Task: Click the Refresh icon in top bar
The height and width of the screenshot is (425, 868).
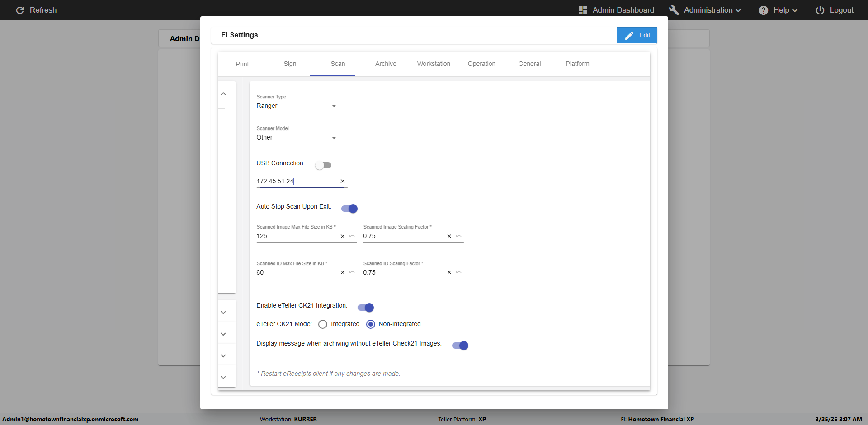Action: (20, 10)
